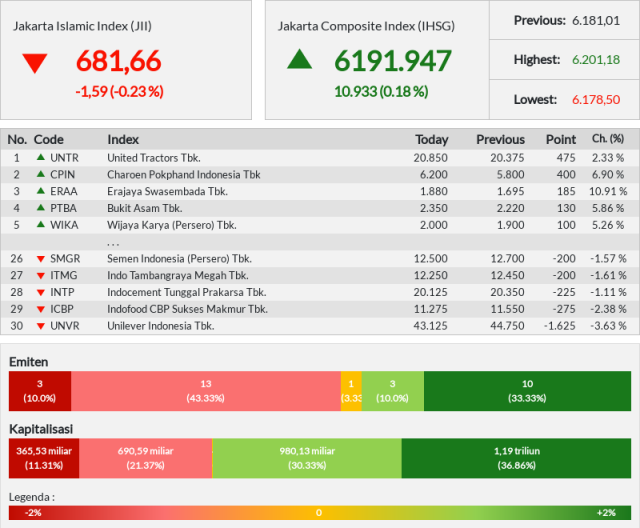This screenshot has width=640, height=528.
Task: Click the green up arrow next to CPIN
Action: click(41, 174)
